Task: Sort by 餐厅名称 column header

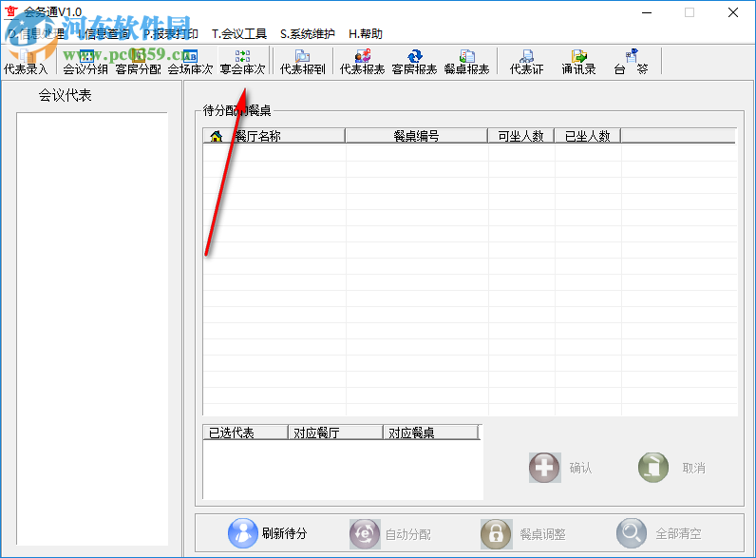Action: tap(274, 136)
